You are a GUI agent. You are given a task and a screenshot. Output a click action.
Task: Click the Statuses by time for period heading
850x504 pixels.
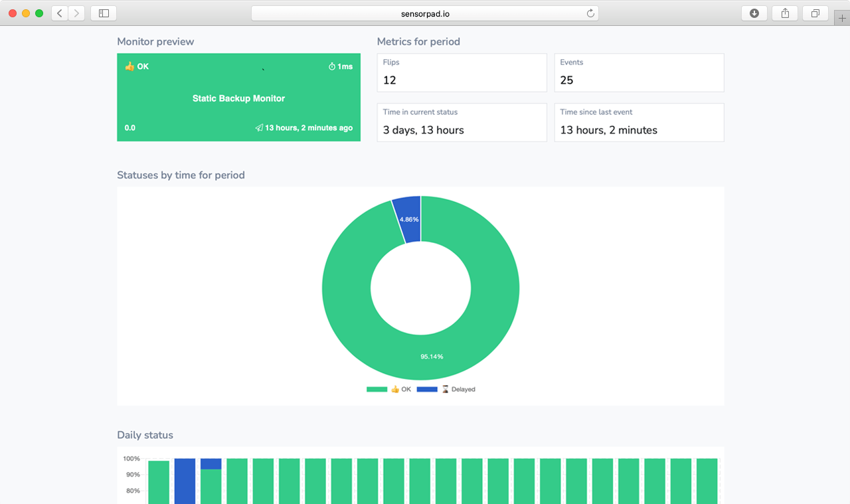181,175
